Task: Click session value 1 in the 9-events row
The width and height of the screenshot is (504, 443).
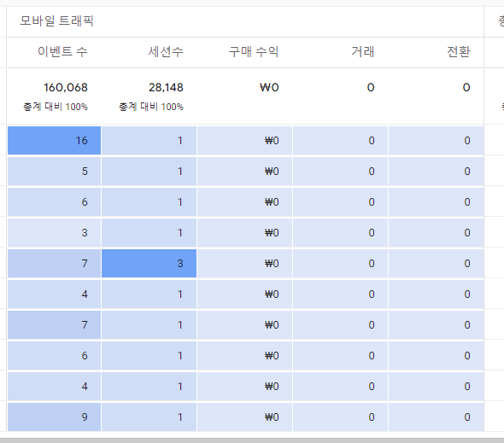Action: [149, 417]
